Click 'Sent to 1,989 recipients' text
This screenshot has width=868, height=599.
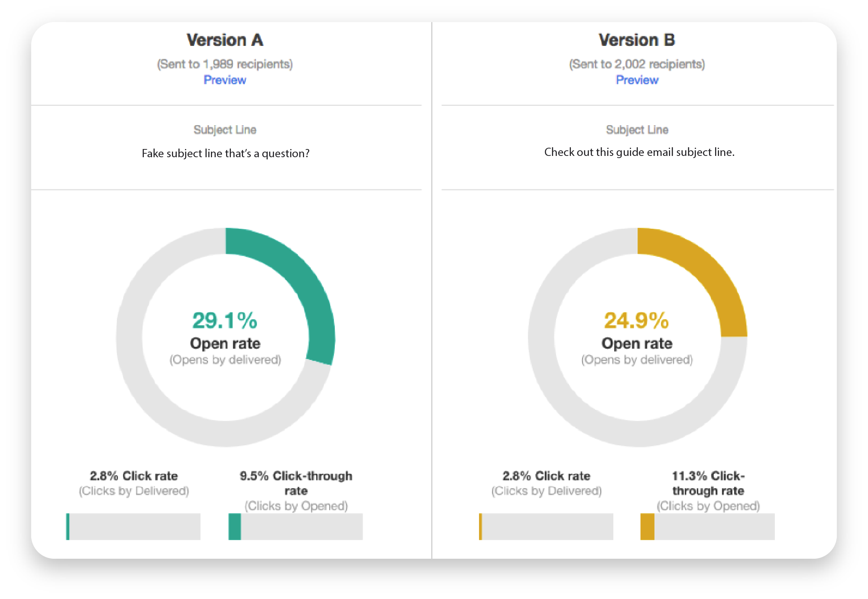(225, 64)
